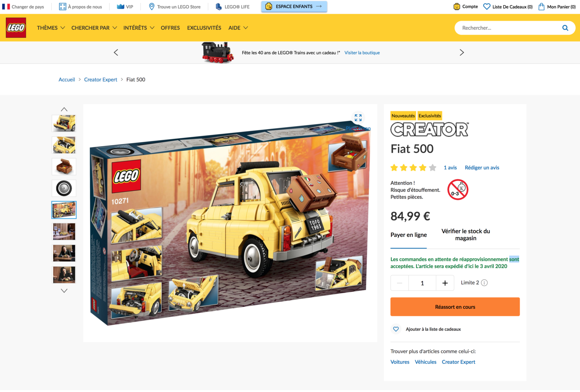Click the heart icon for gift list
Viewport: 580px width, 392px height.
(396, 329)
